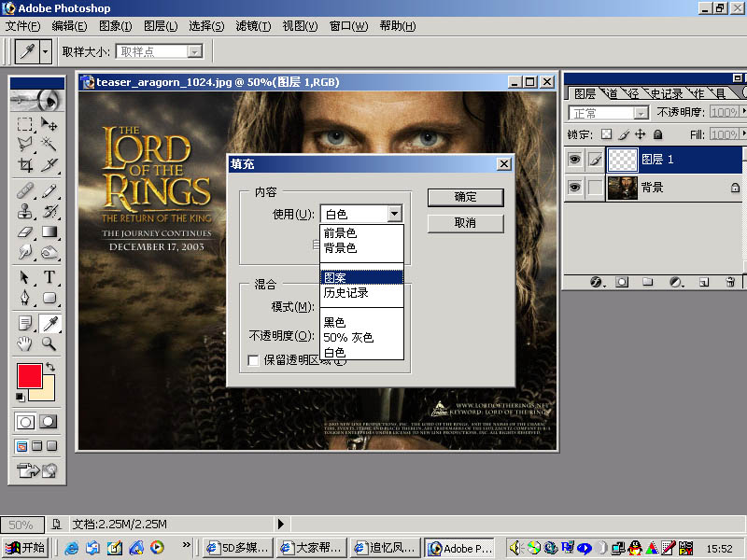Open the Eyedropper tool preset picker arrow
The image size is (747, 560).
[46, 51]
